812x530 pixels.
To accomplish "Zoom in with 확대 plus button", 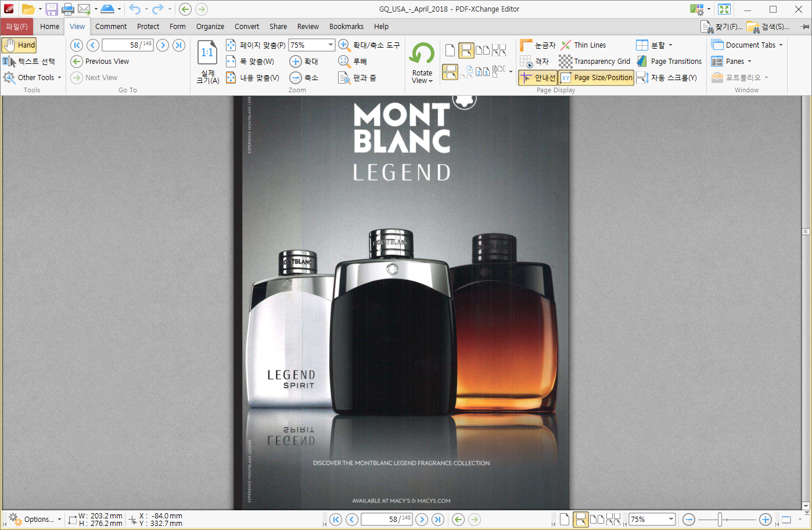I will [304, 61].
